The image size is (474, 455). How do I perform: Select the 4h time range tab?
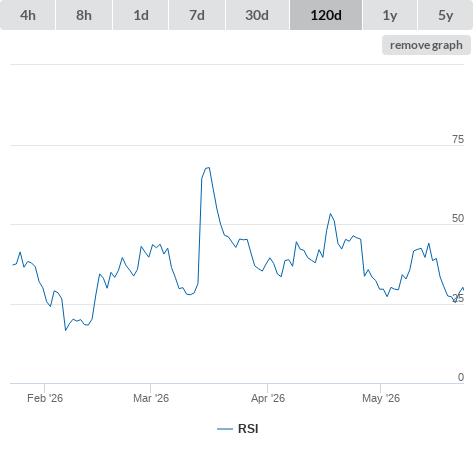click(x=28, y=15)
